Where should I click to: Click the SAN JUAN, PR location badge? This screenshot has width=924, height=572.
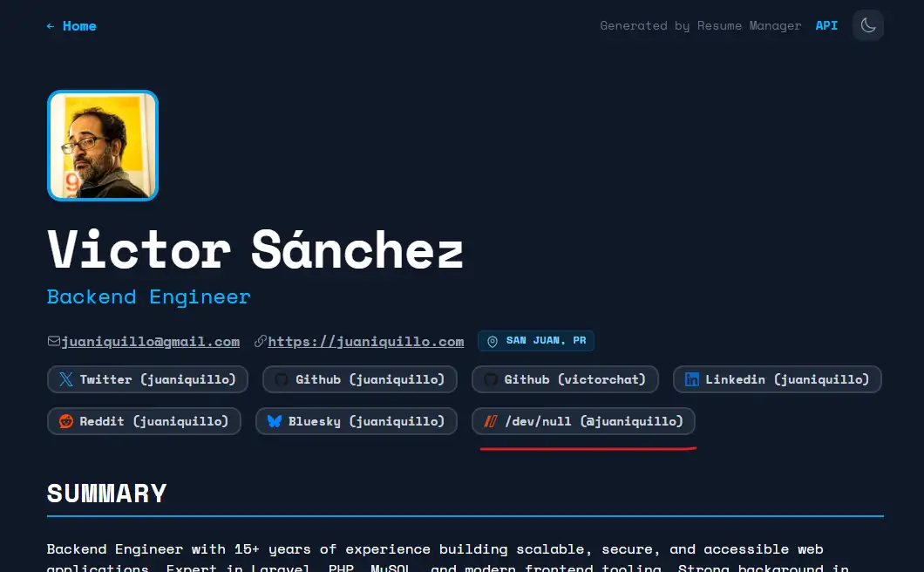pos(536,341)
